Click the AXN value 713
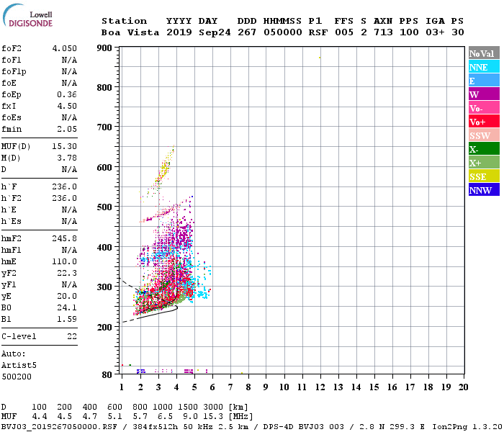504x432 pixels. click(x=383, y=32)
